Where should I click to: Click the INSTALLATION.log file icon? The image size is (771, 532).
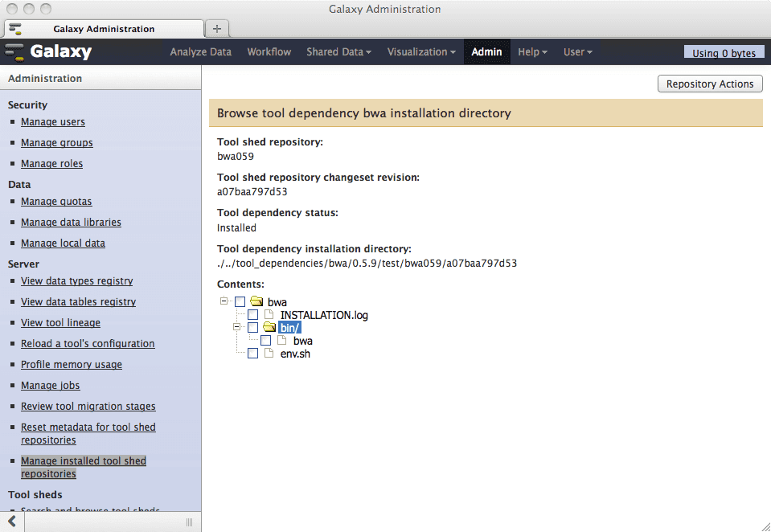pos(270,315)
